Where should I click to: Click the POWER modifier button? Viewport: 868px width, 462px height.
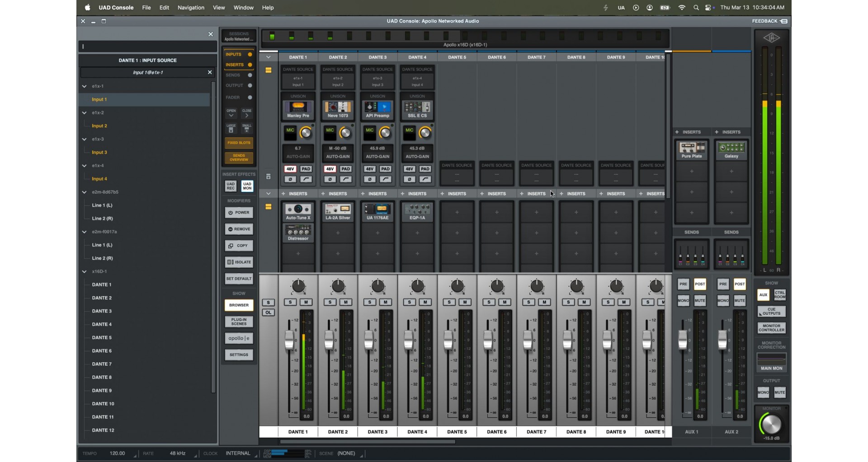click(x=239, y=213)
